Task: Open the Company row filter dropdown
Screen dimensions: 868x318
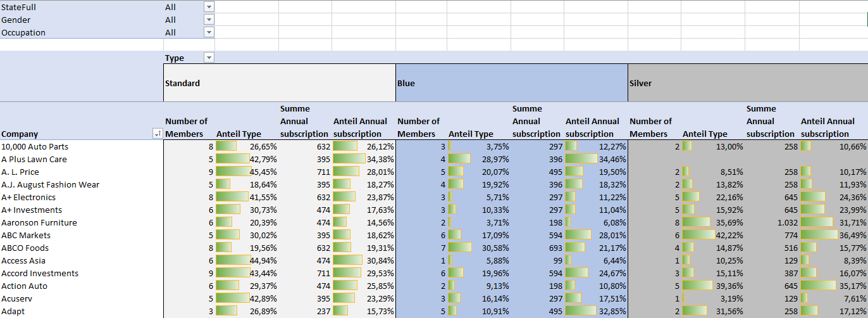Action: pyautogui.click(x=158, y=134)
